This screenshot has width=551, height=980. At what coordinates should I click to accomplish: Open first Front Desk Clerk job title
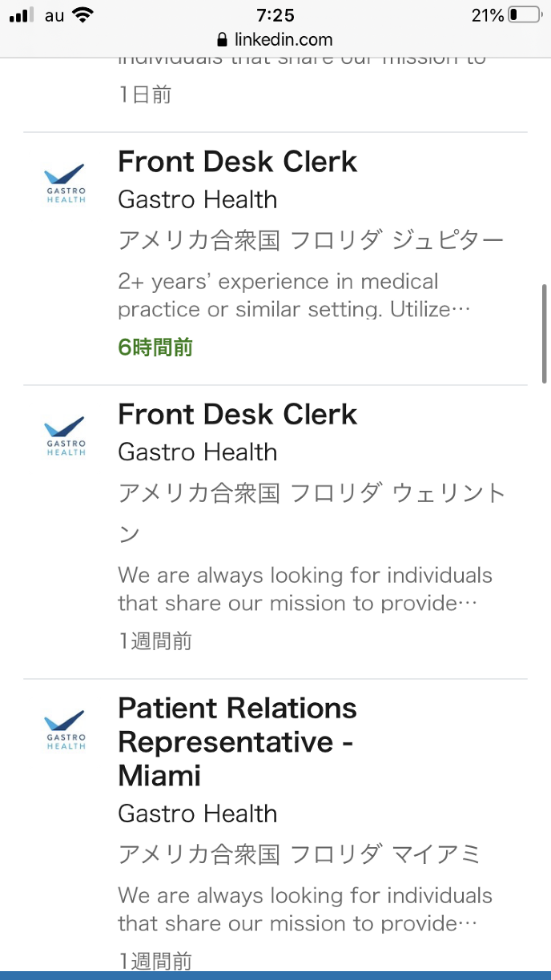(x=237, y=162)
